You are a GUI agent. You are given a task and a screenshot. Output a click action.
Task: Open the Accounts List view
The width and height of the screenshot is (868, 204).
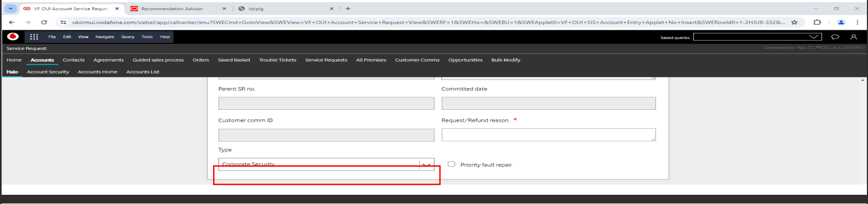tap(143, 72)
